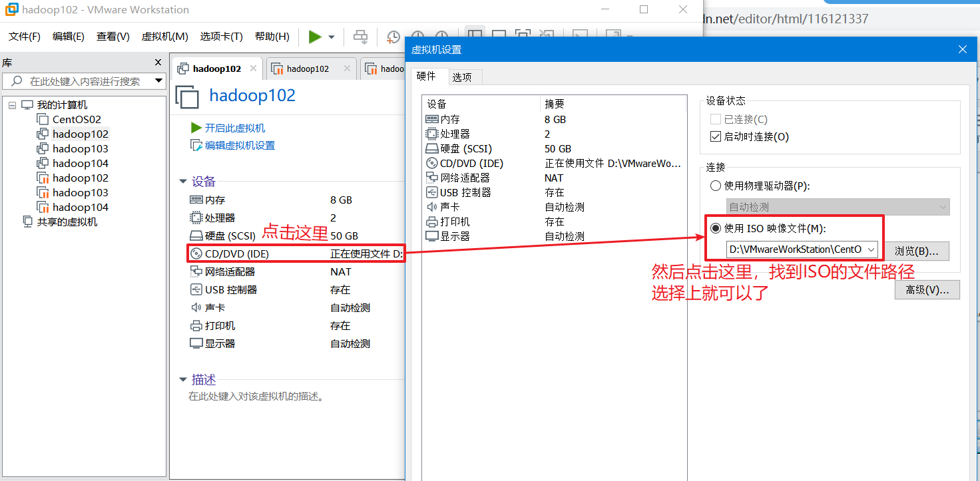Viewport: 980px width, 481px height.
Task: Collapse the 设备 section triangle
Action: click(183, 182)
